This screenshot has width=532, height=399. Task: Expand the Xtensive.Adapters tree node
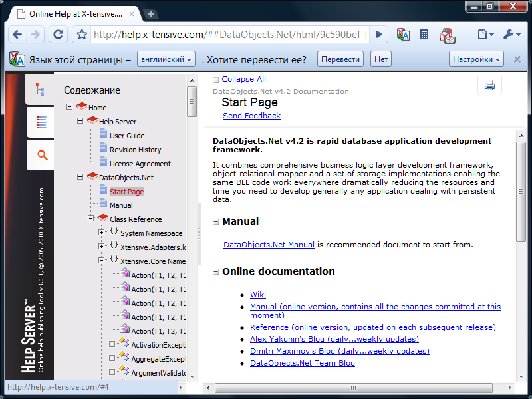coord(102,246)
